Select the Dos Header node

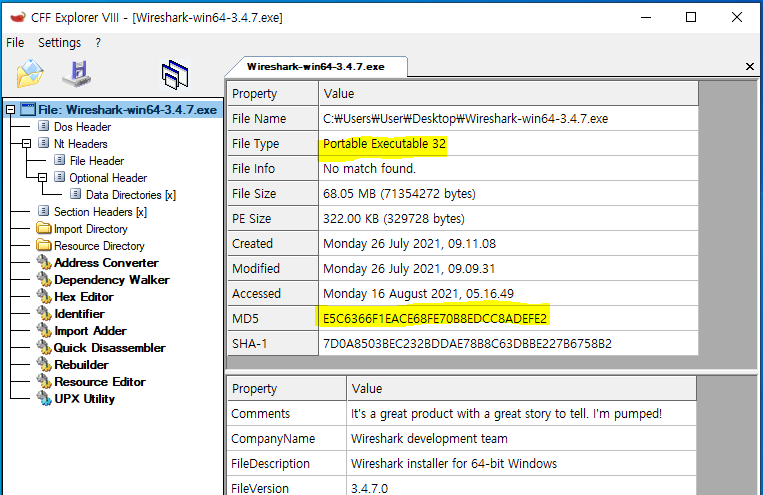(x=82, y=127)
